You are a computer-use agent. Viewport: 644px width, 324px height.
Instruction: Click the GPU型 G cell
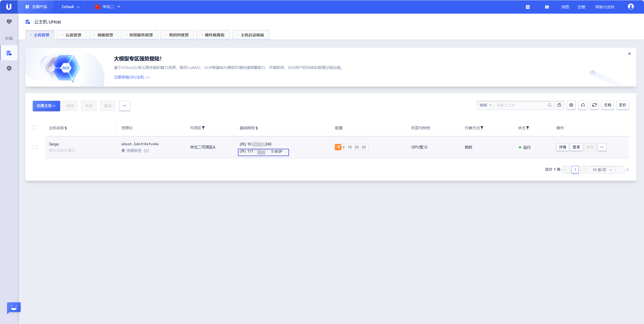(419, 147)
